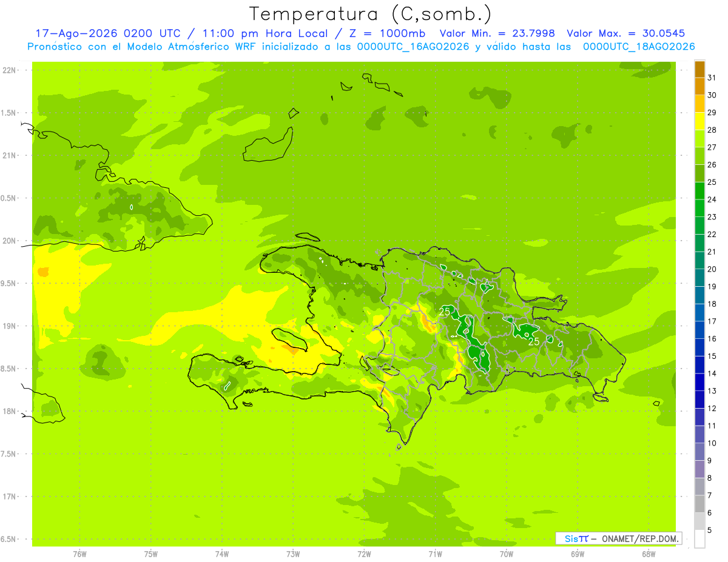Click the legend value '31'
728x562 pixels.
coord(712,78)
